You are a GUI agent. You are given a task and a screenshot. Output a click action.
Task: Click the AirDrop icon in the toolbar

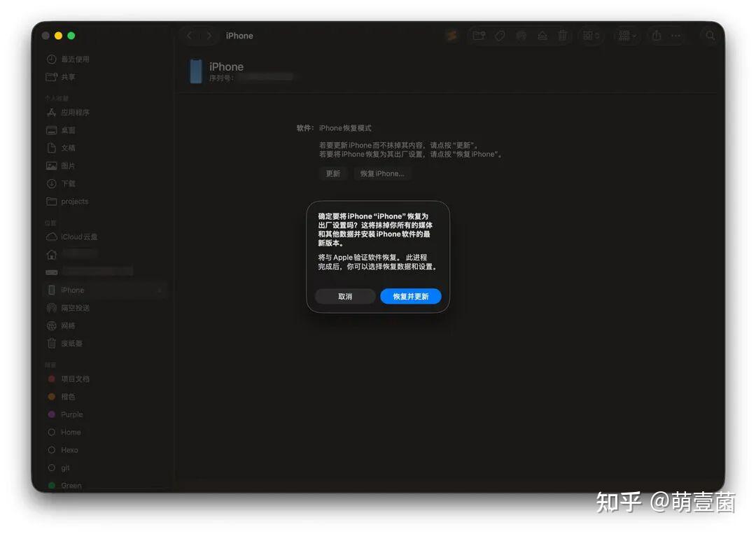coord(521,36)
